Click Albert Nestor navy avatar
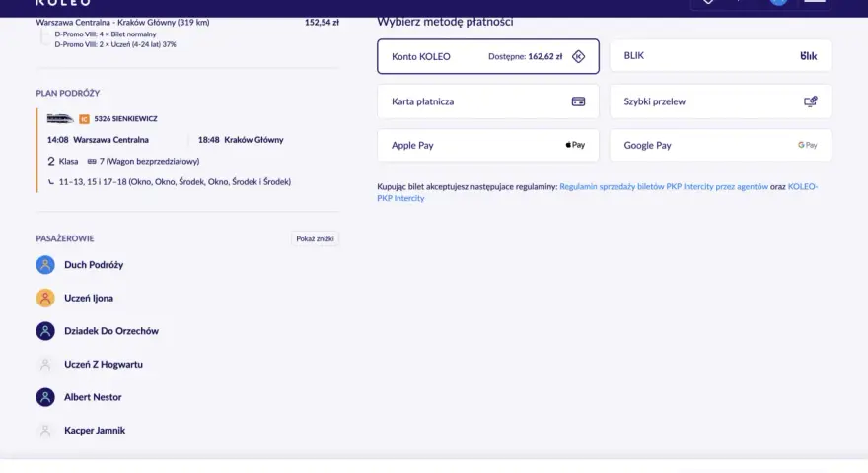The width and height of the screenshot is (868, 473). [x=45, y=397]
